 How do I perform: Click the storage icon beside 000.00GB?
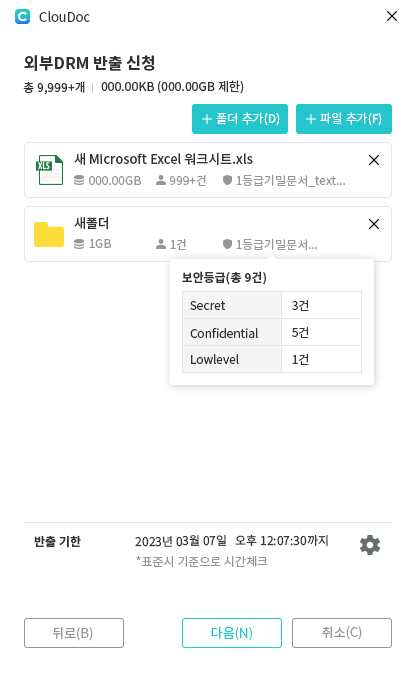pos(79,180)
